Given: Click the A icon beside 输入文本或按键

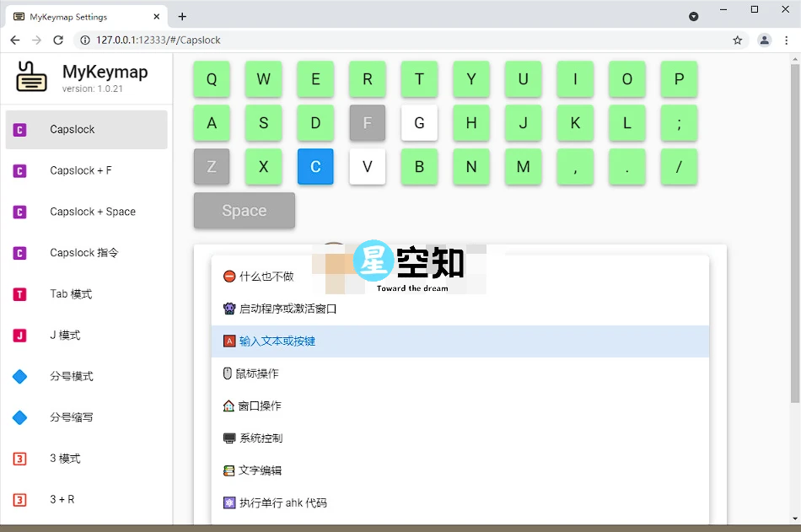Looking at the screenshot, I should click(228, 341).
